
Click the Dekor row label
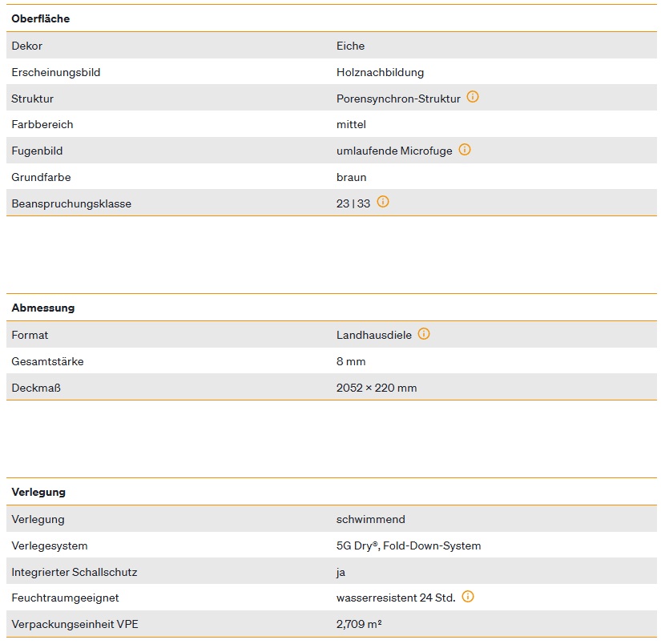coord(27,46)
